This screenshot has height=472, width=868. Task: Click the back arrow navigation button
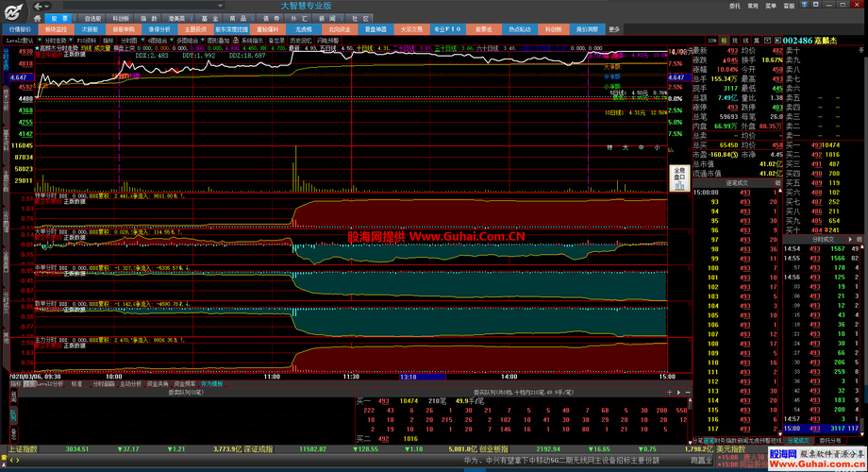pos(38,7)
